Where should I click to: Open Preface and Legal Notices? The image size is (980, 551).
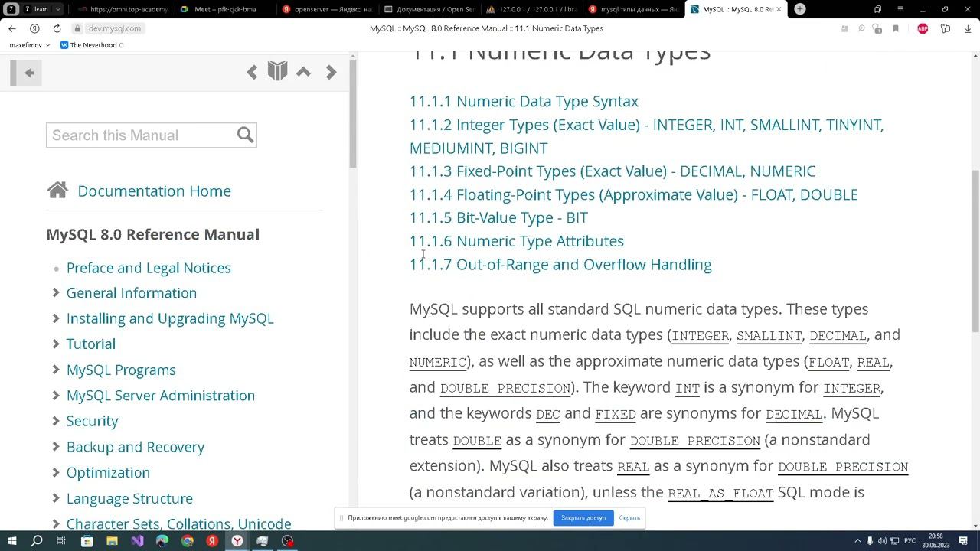coord(149,268)
